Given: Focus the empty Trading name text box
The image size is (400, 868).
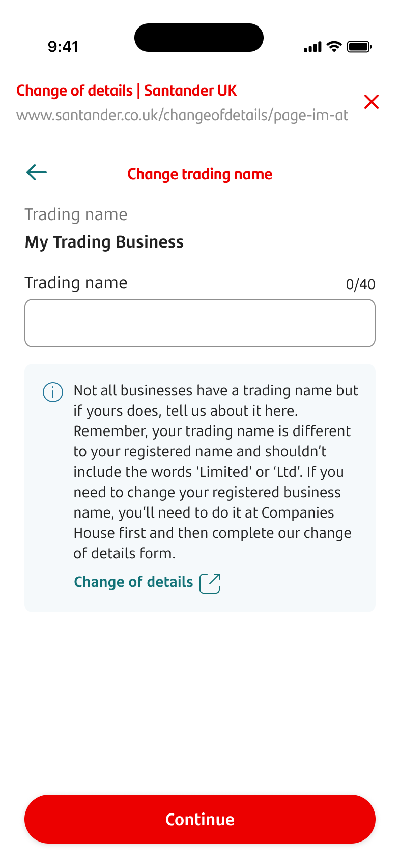Looking at the screenshot, I should tap(200, 323).
